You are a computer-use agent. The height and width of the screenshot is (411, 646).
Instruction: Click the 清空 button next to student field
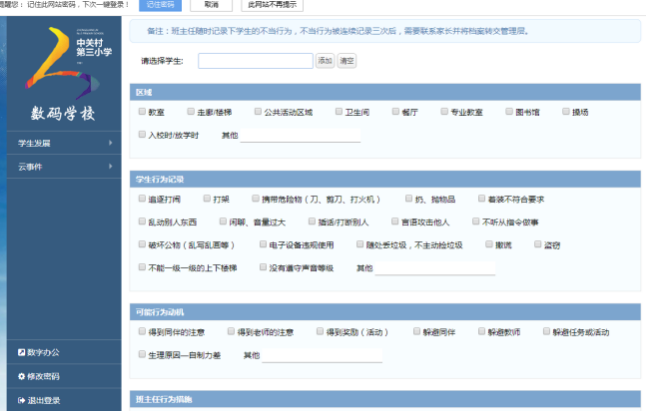point(346,61)
